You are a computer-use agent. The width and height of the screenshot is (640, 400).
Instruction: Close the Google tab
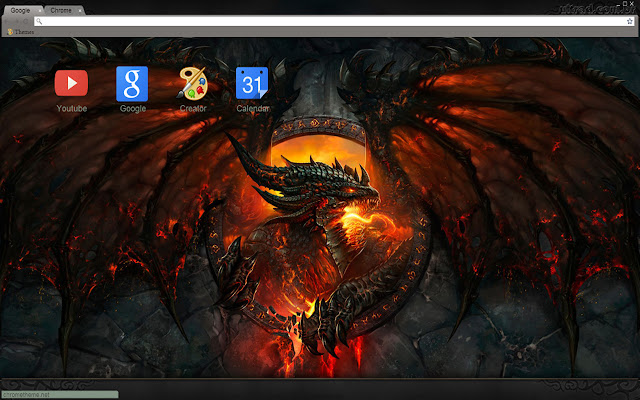40,11
